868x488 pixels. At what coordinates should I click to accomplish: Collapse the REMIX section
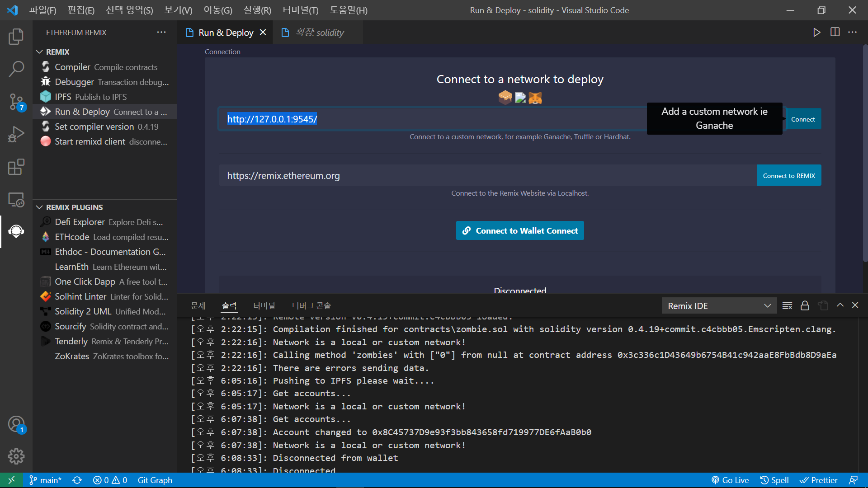pyautogui.click(x=40, y=52)
